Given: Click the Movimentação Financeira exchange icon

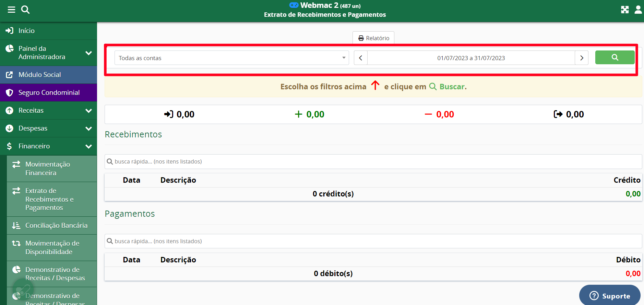Looking at the screenshot, I should coord(16,165).
